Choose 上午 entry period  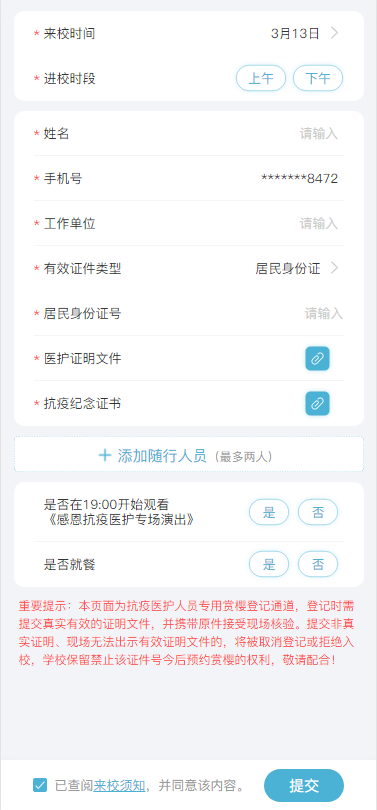point(261,78)
